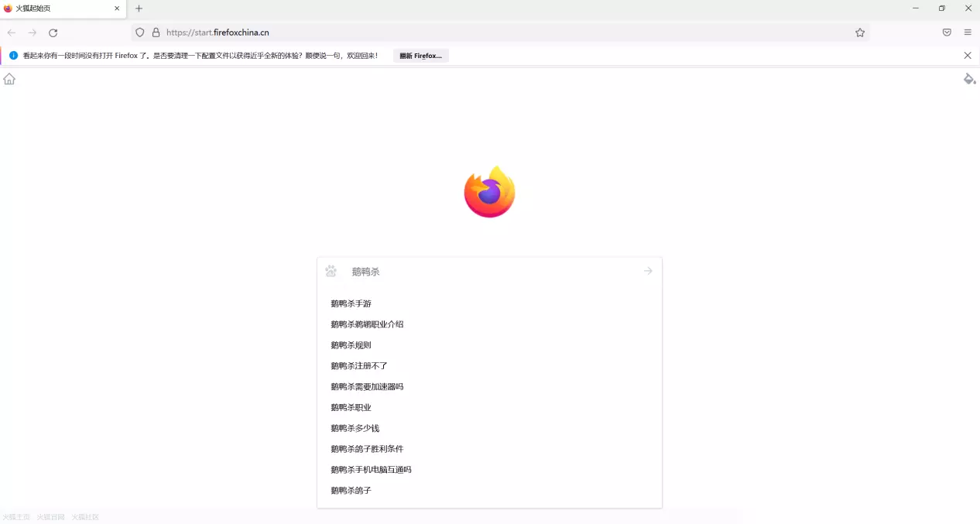Reload the current page

[53, 33]
